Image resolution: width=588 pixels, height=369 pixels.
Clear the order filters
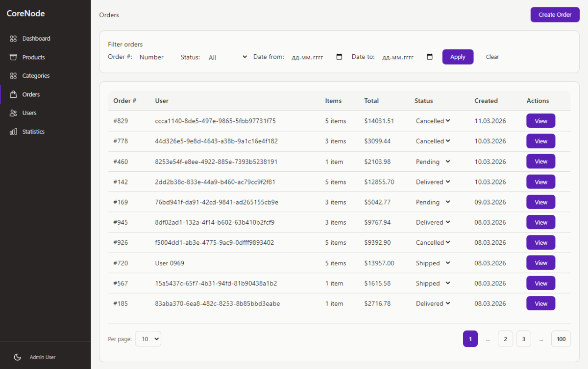click(x=492, y=57)
